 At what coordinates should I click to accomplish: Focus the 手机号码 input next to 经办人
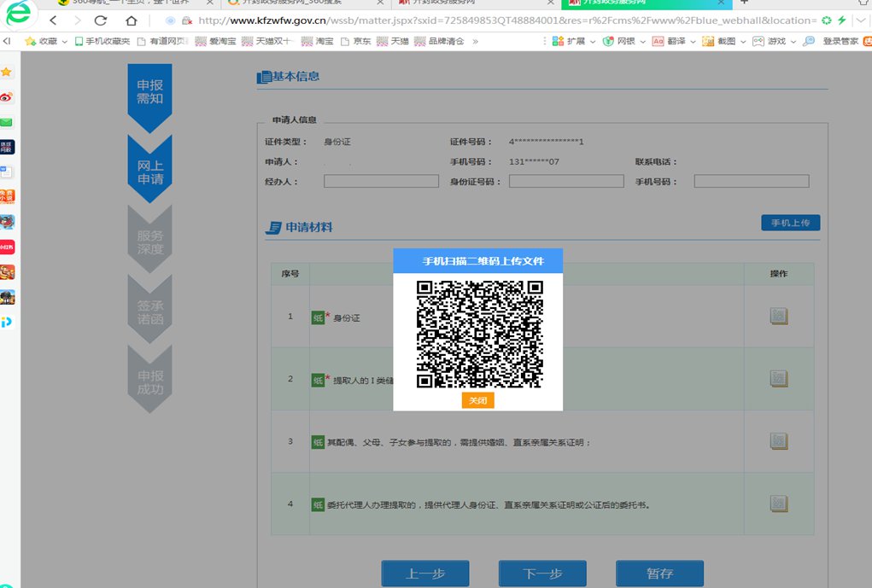pos(752,181)
